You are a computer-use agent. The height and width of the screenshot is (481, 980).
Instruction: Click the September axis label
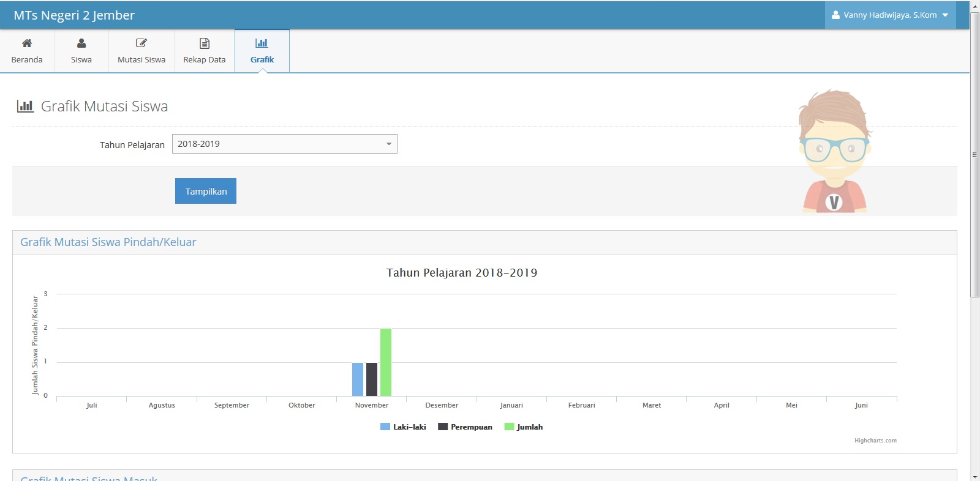(x=232, y=405)
